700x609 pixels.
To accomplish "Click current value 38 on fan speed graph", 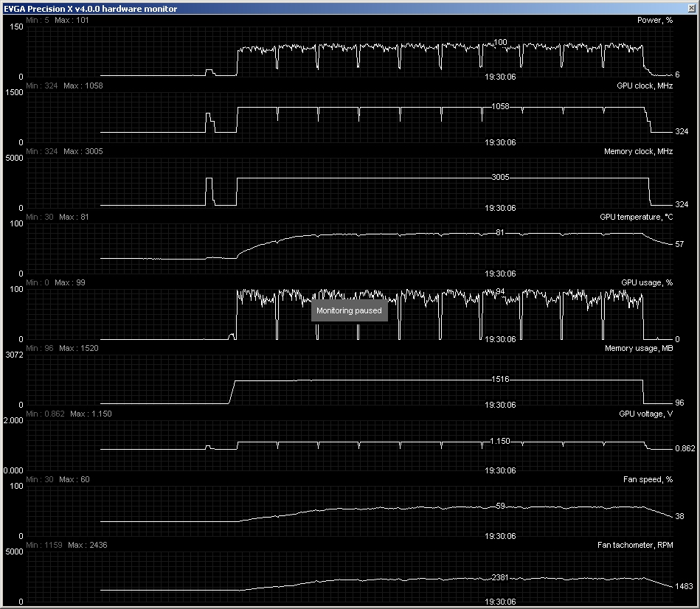I will pos(679,516).
